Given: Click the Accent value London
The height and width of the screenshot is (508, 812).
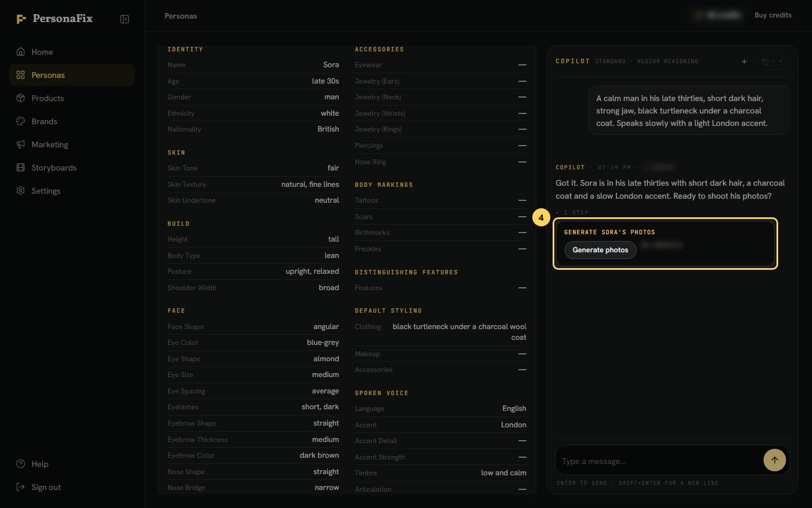Looking at the screenshot, I should pyautogui.click(x=514, y=425).
